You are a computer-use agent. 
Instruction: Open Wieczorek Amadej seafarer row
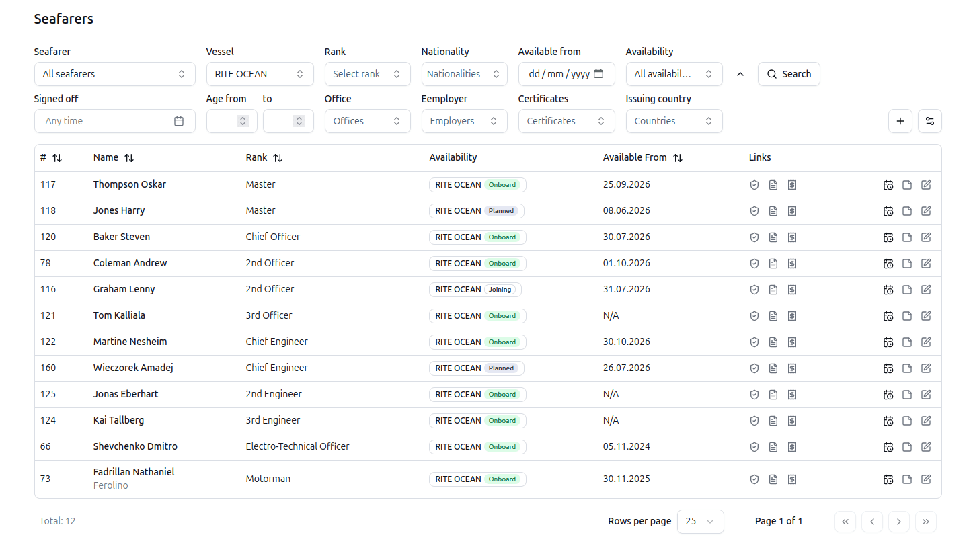tap(488, 368)
